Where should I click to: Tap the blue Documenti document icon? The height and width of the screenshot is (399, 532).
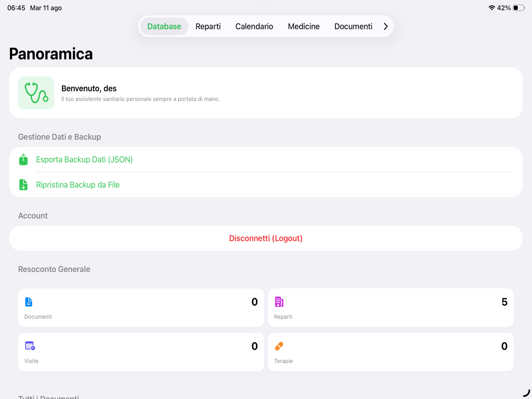coord(29,302)
